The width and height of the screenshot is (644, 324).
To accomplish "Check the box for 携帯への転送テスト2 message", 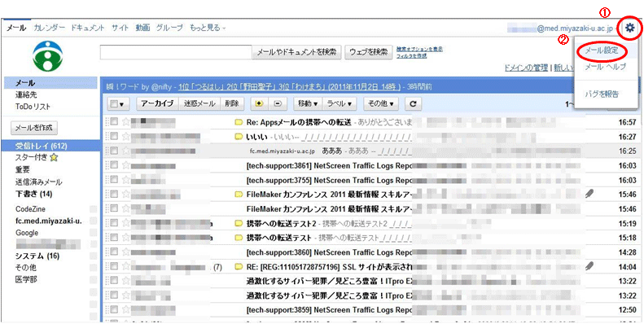I will [x=114, y=223].
